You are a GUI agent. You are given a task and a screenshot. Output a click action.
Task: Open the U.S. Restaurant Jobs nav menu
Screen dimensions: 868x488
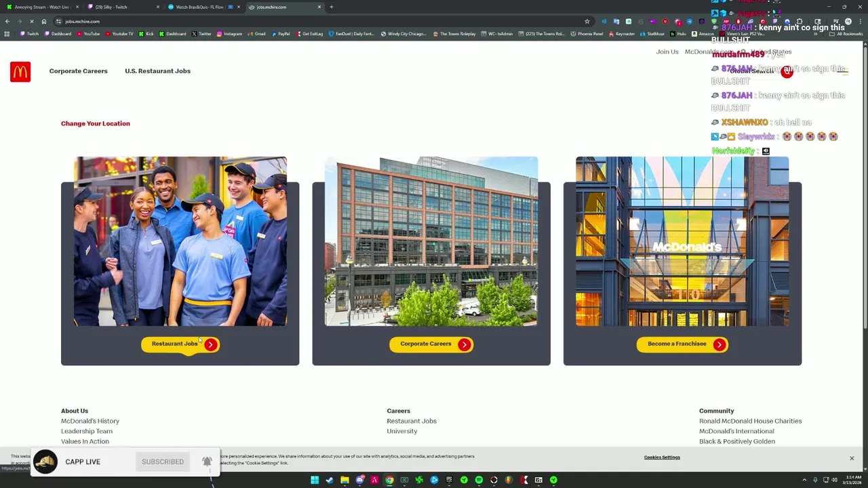pyautogui.click(x=157, y=70)
